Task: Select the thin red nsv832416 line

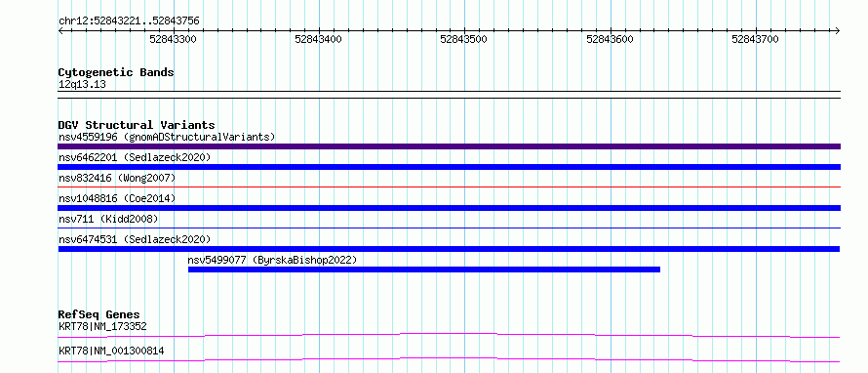Action: pyautogui.click(x=449, y=186)
